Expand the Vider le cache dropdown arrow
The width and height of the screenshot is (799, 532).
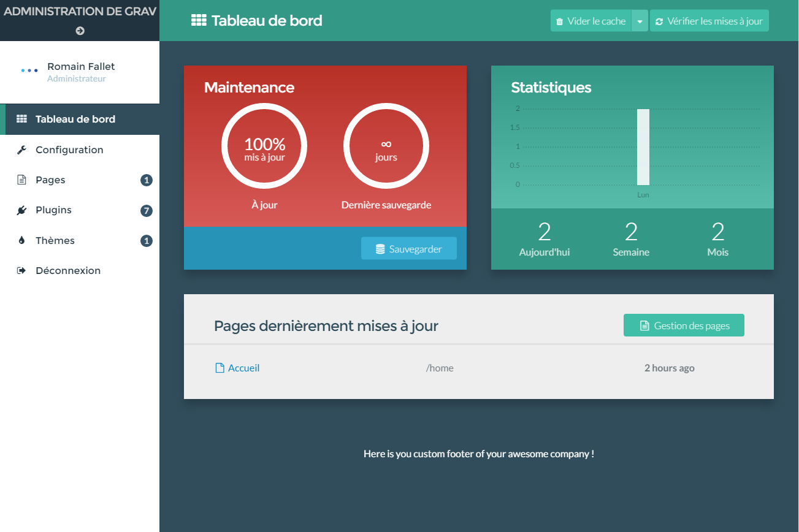tap(640, 21)
